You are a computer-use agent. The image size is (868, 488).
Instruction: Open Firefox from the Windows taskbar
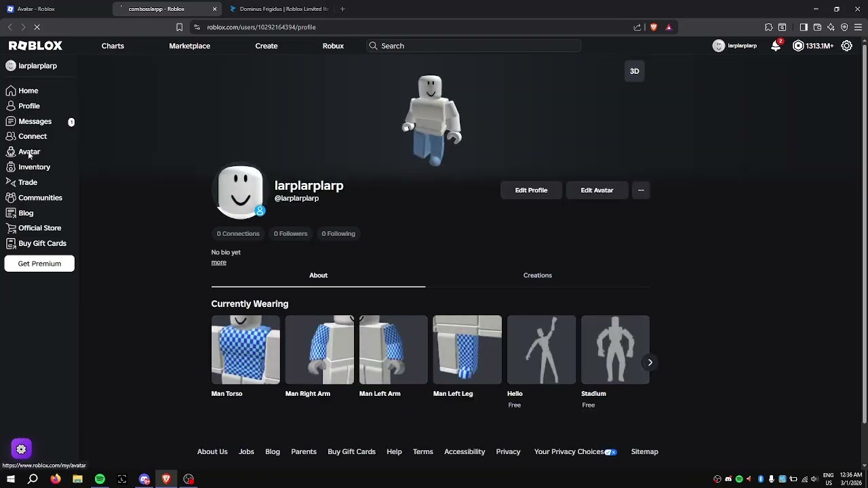pos(55,479)
